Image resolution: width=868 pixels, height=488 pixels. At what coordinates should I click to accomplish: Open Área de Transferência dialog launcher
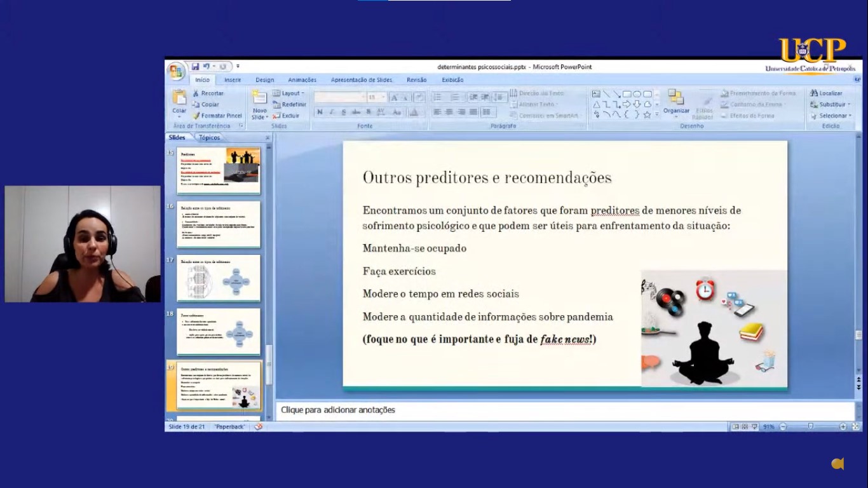tap(241, 126)
